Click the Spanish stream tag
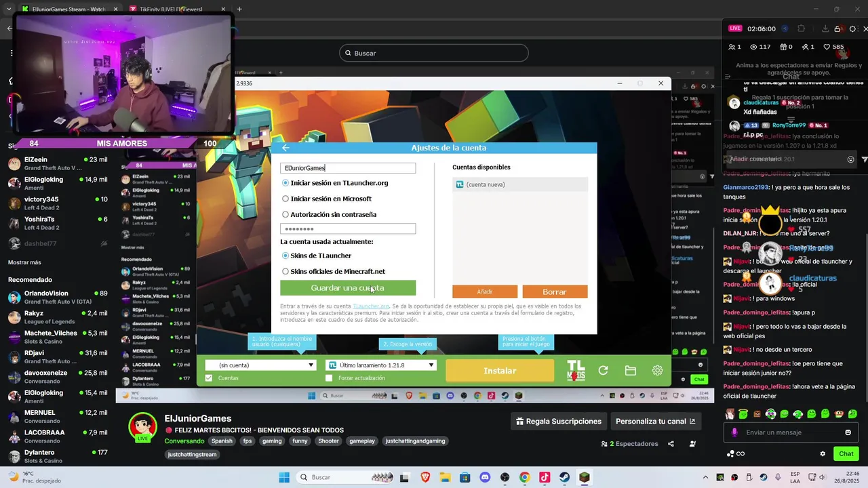Screen dimensions: 868x488 (x=222, y=441)
